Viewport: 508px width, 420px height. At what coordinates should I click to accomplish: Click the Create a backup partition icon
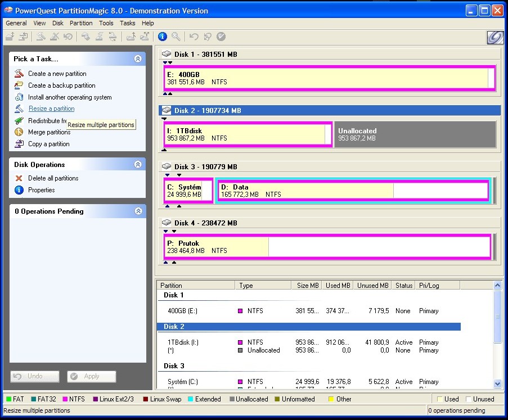(x=19, y=85)
